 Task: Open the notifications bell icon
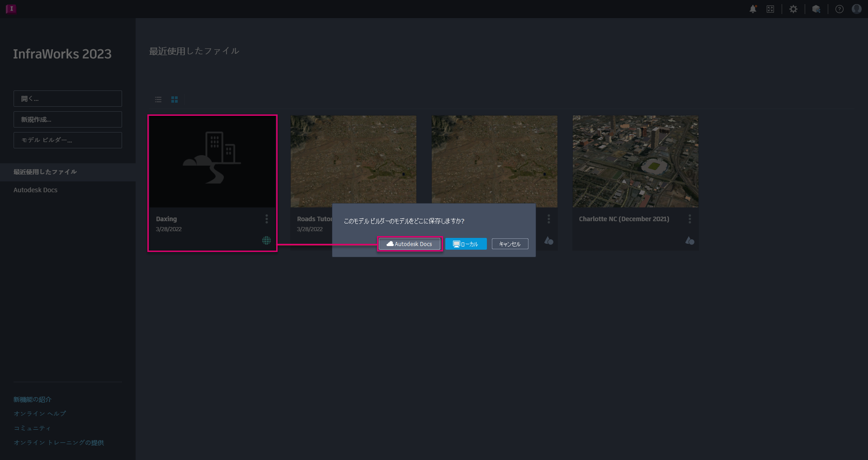tap(753, 9)
